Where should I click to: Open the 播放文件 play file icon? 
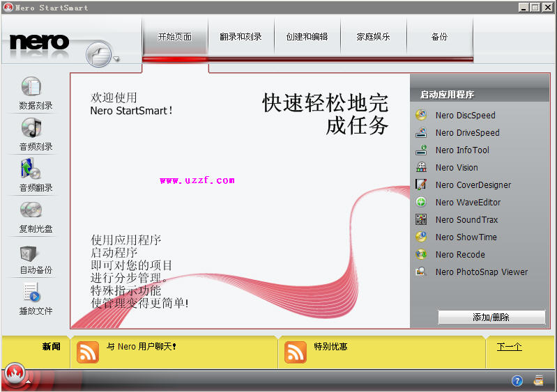click(x=31, y=292)
